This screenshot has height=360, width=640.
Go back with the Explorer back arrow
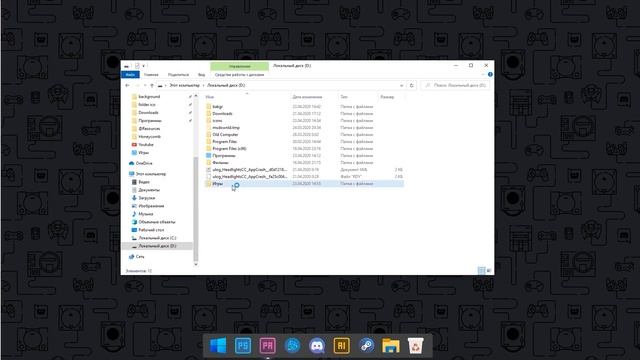(x=127, y=85)
